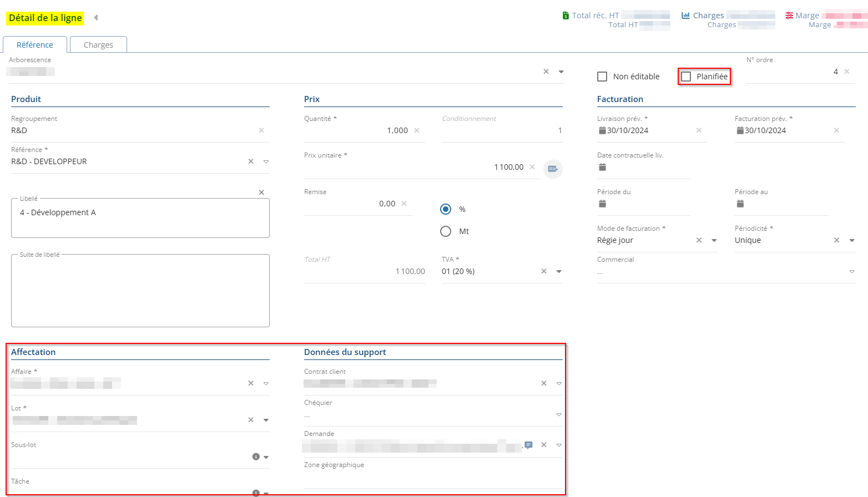Viewport: 868px width, 497px height.
Task: Check the Non éditable checkbox
Action: pos(602,77)
